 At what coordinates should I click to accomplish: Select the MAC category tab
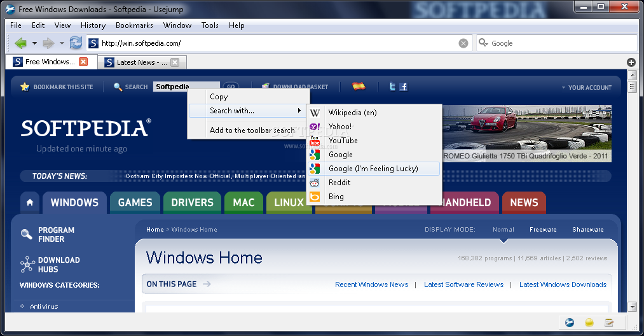pyautogui.click(x=244, y=202)
